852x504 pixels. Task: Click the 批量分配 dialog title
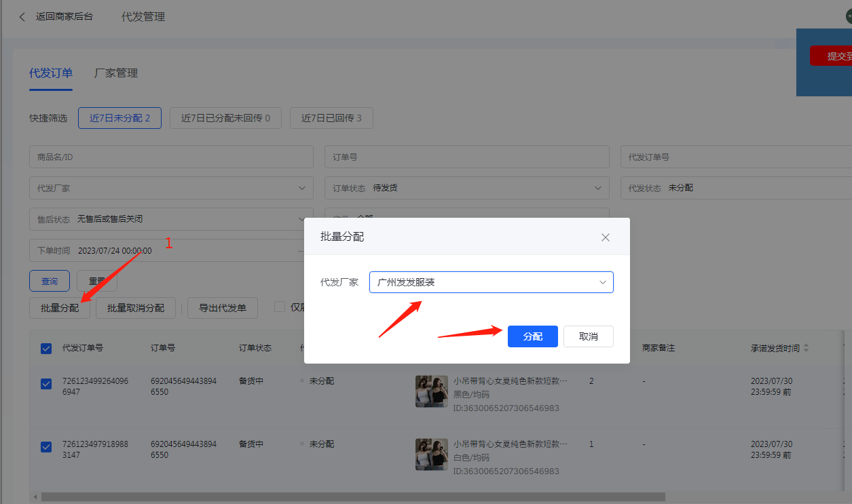(x=342, y=237)
